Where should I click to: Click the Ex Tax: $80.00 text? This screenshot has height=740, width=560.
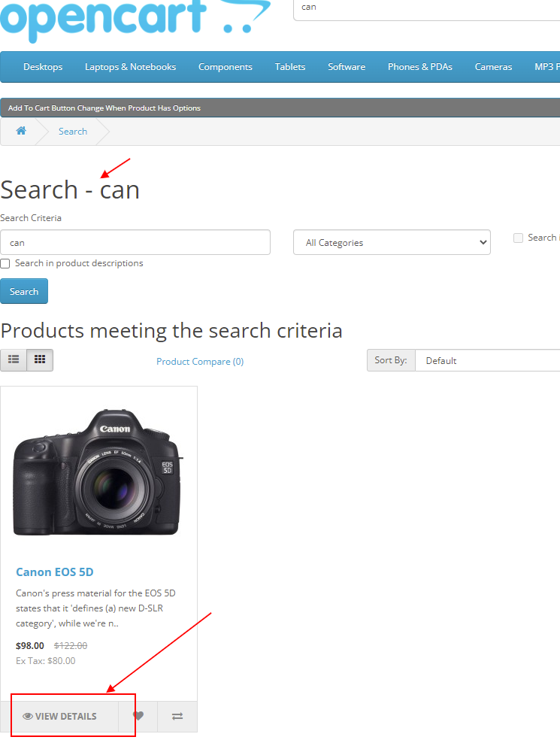pyautogui.click(x=45, y=661)
